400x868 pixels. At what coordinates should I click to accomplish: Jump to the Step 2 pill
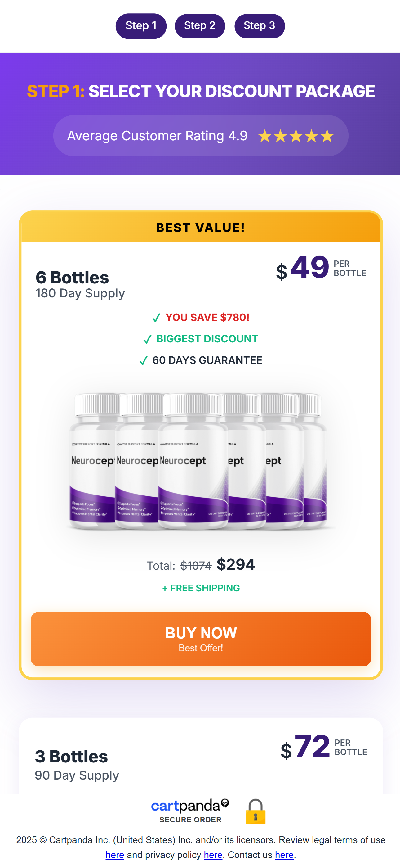pyautogui.click(x=200, y=26)
